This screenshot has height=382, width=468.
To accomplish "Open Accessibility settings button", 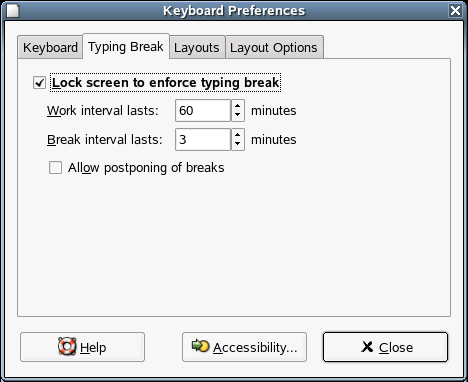I will [244, 347].
